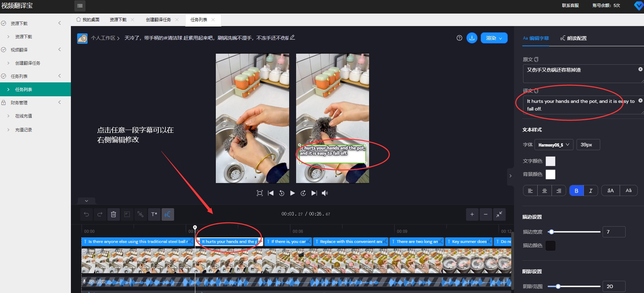Click 联系客服 in the top bar
This screenshot has width=644, height=293.
[x=570, y=6]
